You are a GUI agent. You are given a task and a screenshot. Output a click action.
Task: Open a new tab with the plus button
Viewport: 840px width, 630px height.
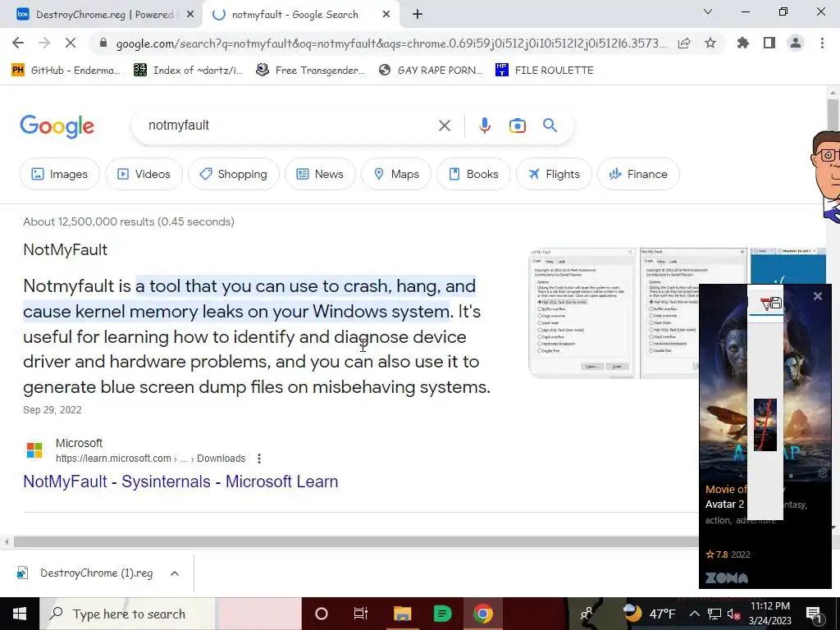point(418,15)
